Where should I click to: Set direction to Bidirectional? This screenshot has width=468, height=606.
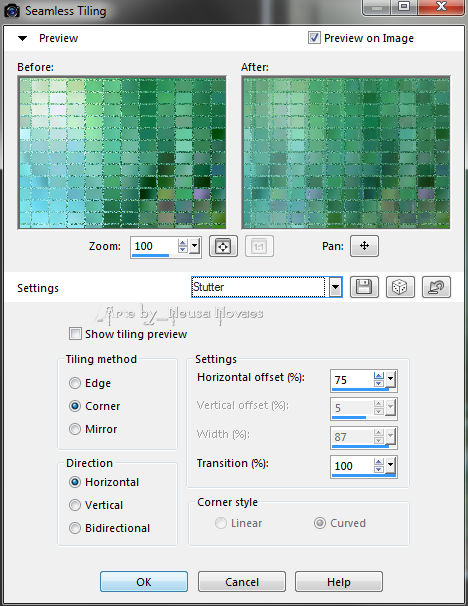(75, 528)
